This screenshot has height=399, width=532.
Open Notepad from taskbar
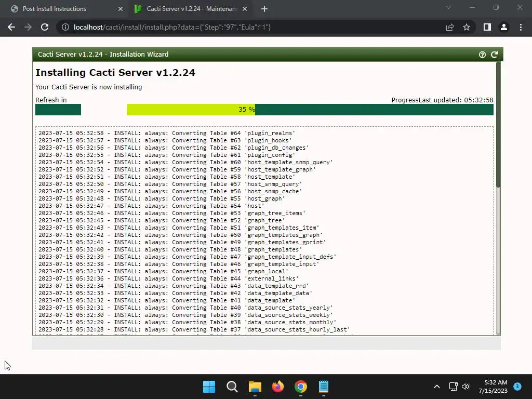324,387
